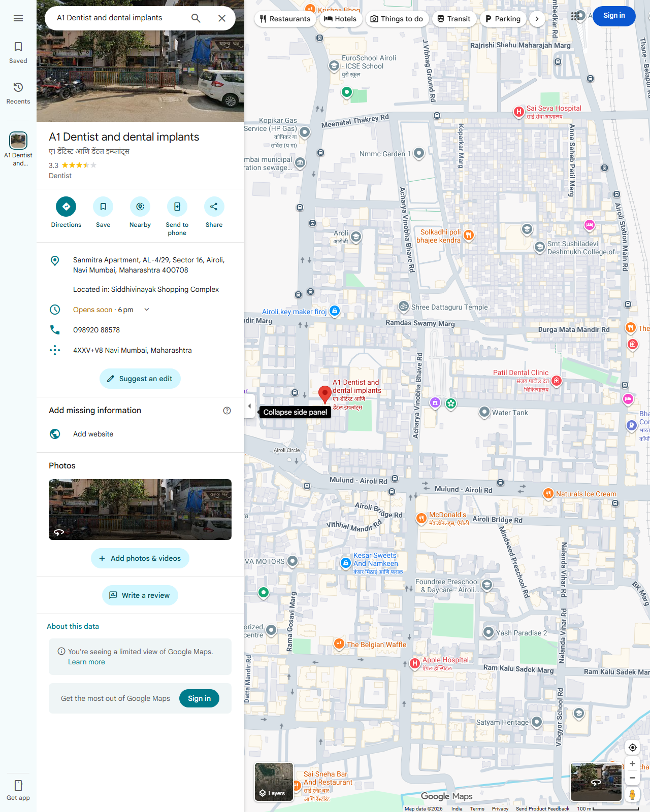650x812 pixels.
Task: Click India link in footer
Action: 457,808
